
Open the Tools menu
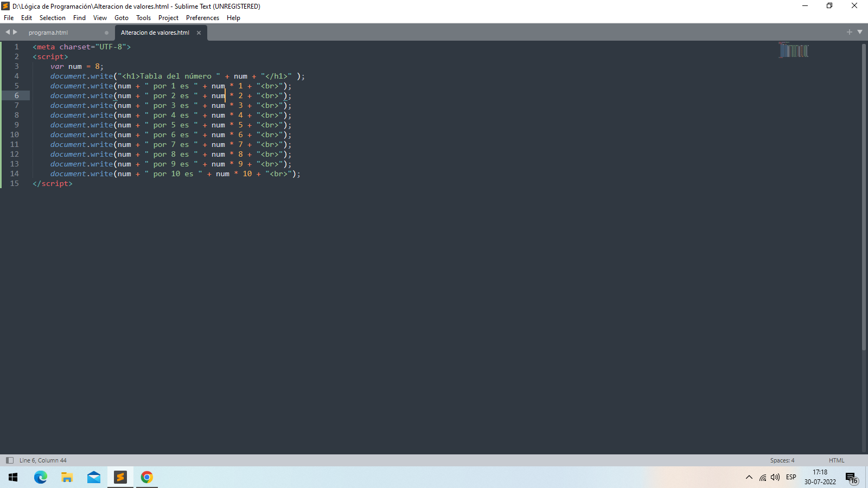pos(143,18)
